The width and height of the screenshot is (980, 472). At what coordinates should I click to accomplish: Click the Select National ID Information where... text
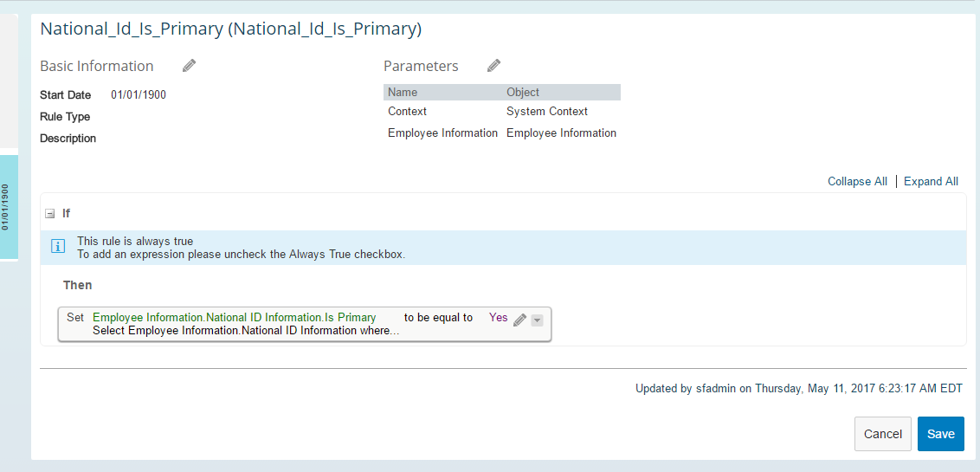(x=246, y=330)
